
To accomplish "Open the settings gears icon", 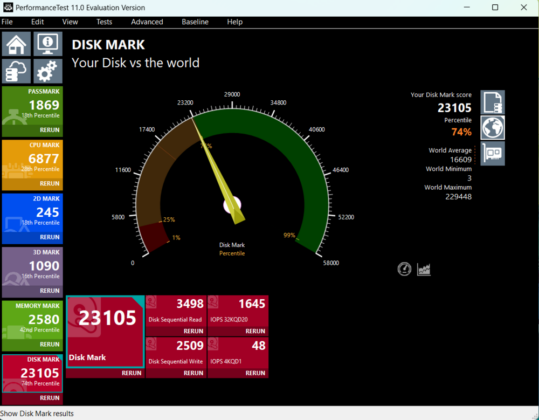I will pos(48,71).
